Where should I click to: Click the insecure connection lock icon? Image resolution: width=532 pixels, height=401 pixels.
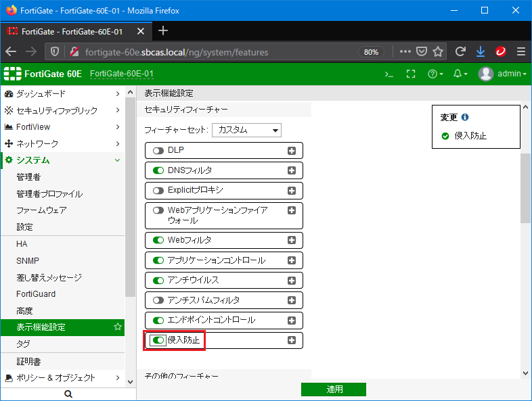click(74, 51)
